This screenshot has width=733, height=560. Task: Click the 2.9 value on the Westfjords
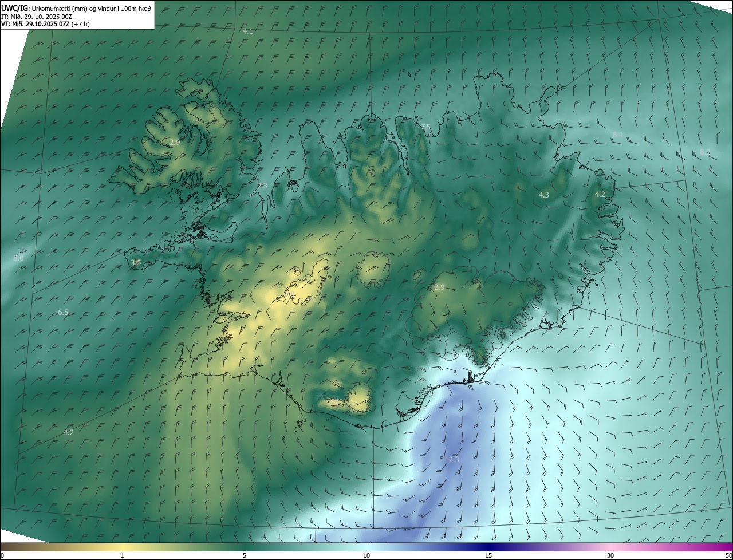point(175,142)
